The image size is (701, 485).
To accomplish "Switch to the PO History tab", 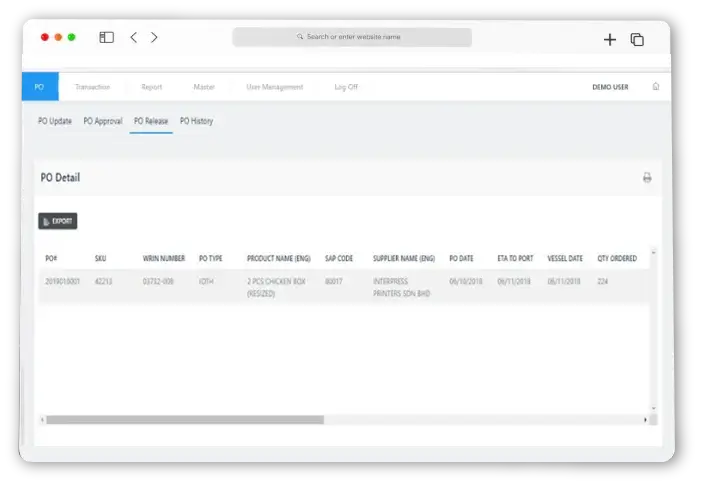I will tap(196, 121).
